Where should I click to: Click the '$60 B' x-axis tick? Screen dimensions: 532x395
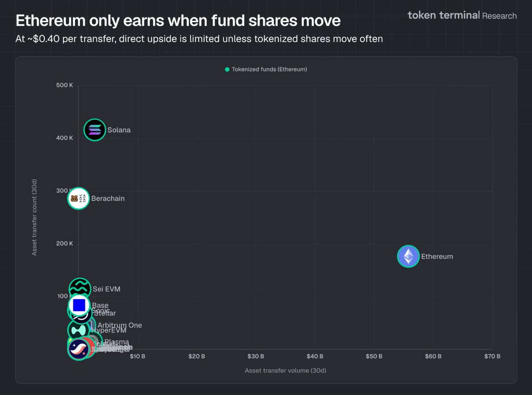[433, 356]
